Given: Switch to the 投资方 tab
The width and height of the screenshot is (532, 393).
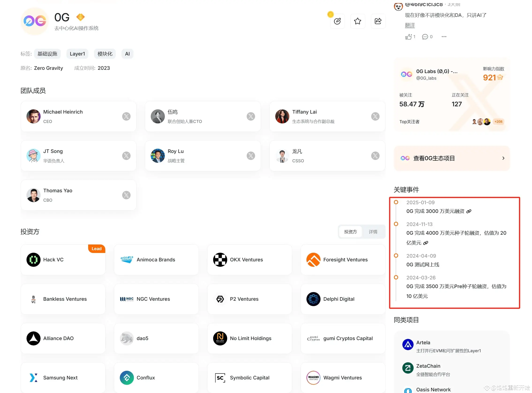Looking at the screenshot, I should (350, 232).
